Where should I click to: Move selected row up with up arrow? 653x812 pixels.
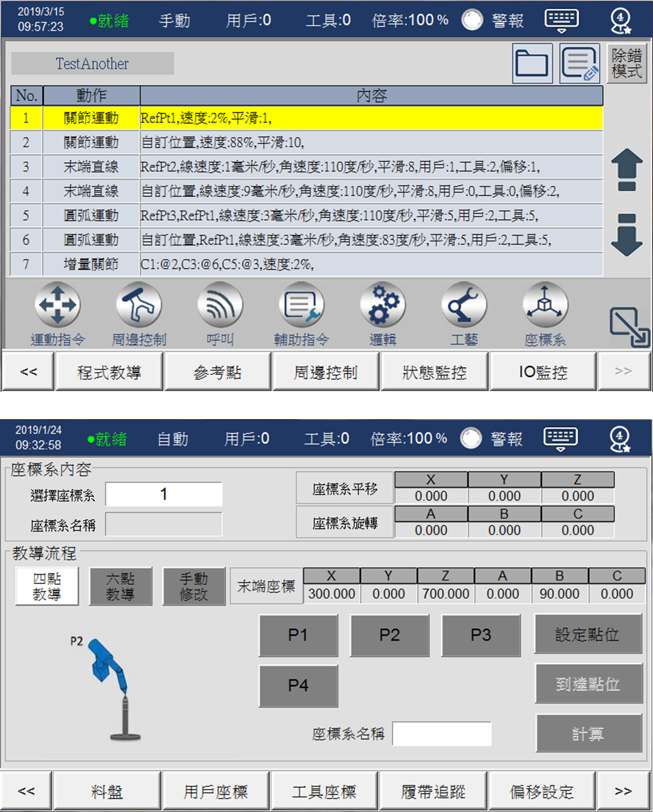pyautogui.click(x=626, y=170)
